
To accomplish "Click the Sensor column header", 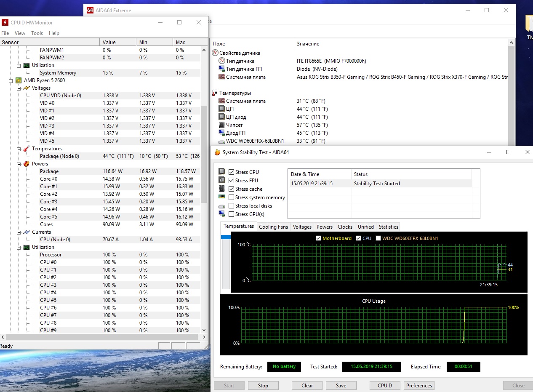I will coord(50,42).
